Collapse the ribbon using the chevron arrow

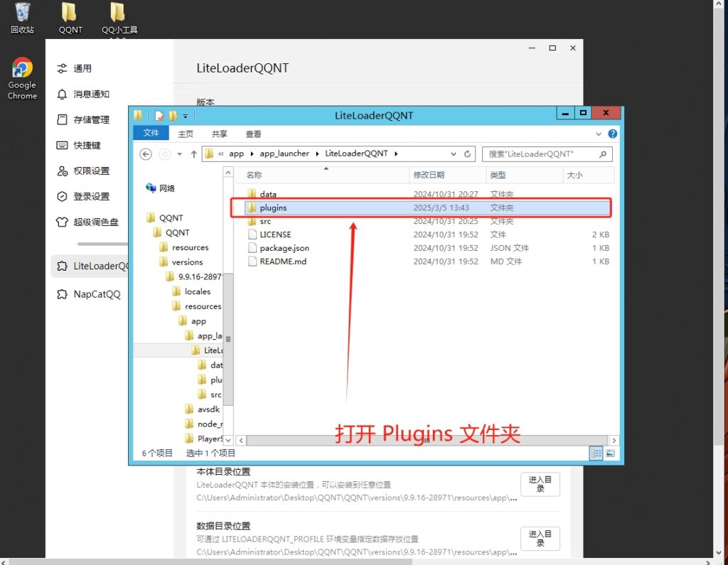598,134
